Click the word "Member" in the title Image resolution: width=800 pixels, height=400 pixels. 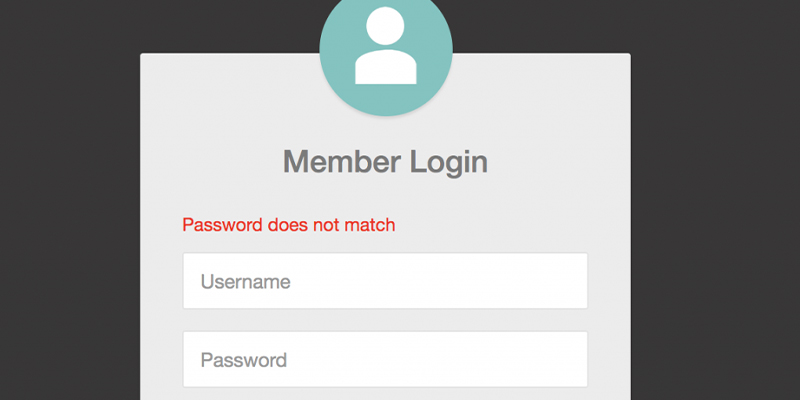(339, 161)
